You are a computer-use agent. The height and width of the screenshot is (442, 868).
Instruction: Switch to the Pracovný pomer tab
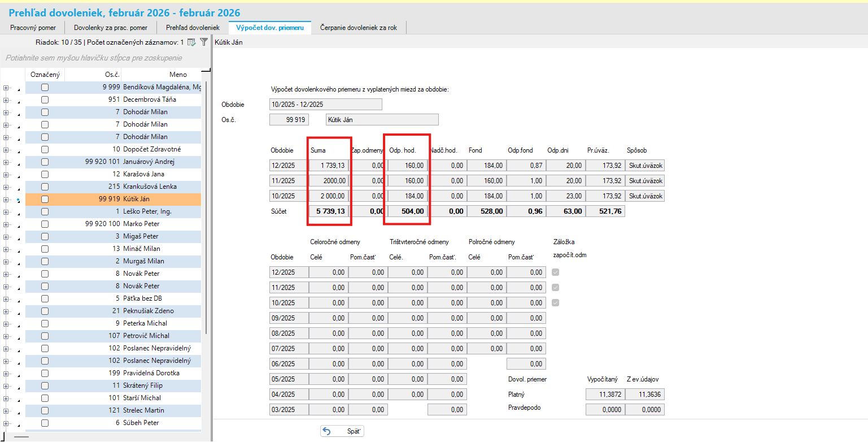pyautogui.click(x=33, y=27)
